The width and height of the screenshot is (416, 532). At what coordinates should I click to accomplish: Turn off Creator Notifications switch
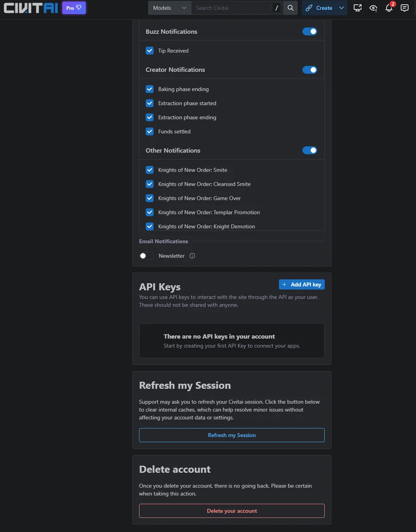310,70
